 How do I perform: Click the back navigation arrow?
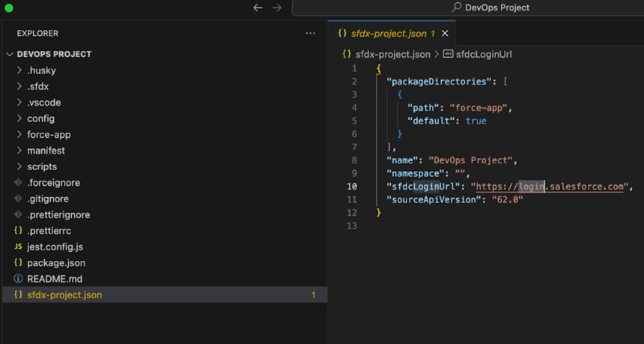[x=258, y=7]
